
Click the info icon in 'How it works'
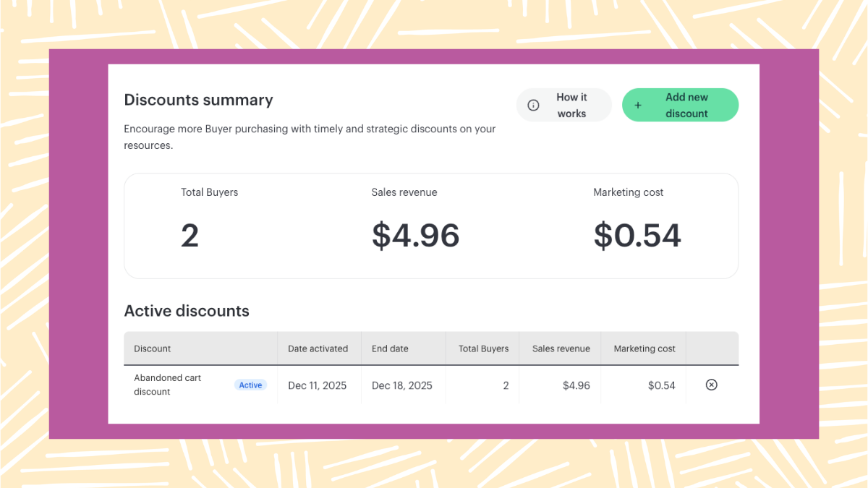pyautogui.click(x=533, y=106)
